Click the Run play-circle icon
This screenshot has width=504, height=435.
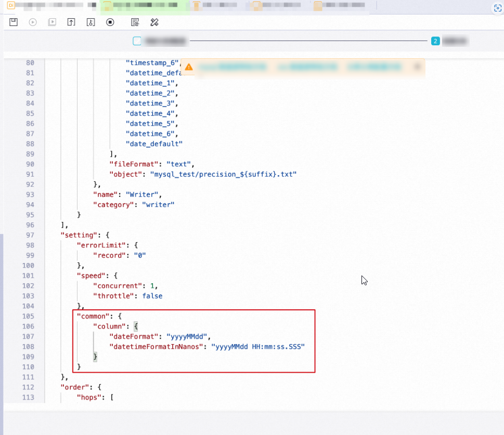click(x=33, y=22)
